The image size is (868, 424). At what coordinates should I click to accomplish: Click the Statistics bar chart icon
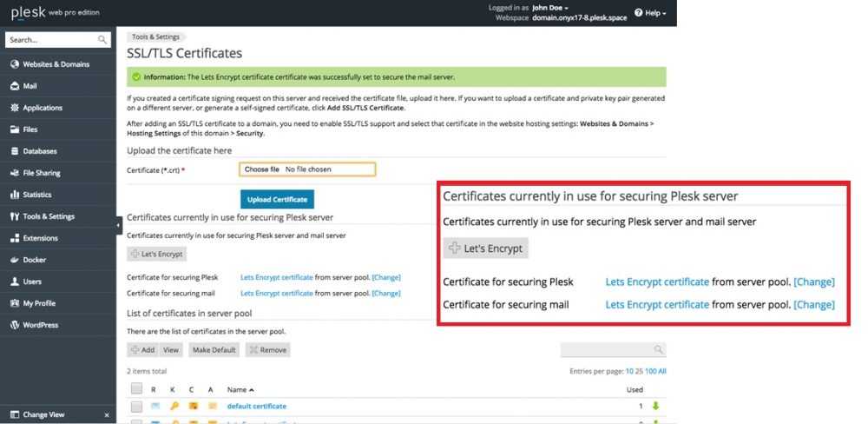(x=15, y=195)
